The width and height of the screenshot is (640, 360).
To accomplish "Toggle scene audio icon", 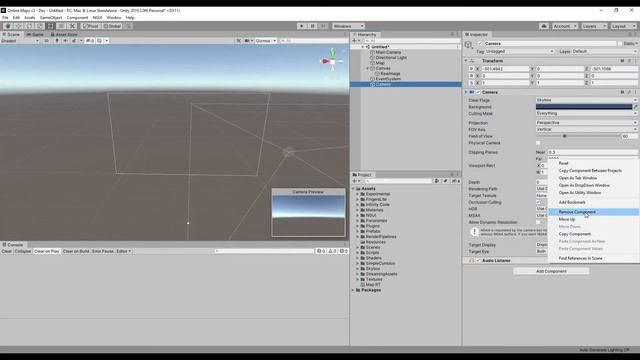I will click(65, 41).
